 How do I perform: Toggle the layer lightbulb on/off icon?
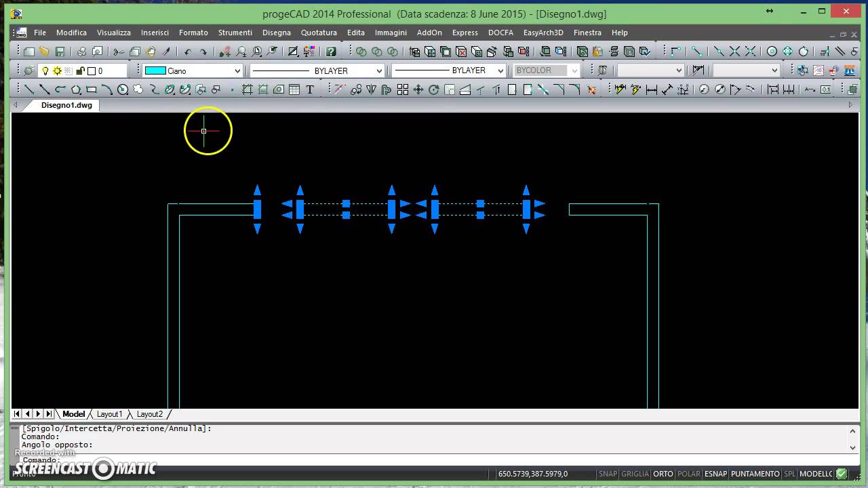coord(45,70)
